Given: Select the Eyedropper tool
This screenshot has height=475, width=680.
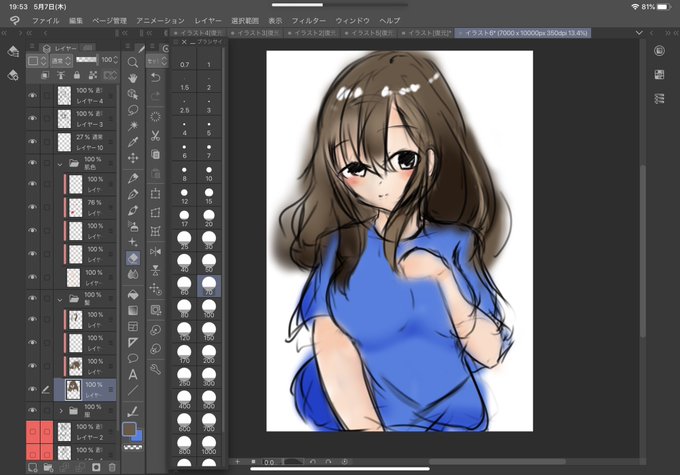Looking at the screenshot, I should [133, 142].
